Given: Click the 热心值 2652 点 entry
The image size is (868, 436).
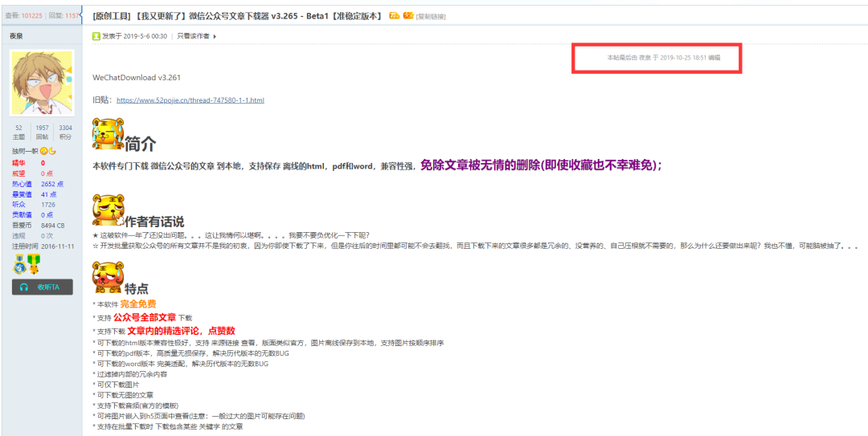Looking at the screenshot, I should 38,184.
